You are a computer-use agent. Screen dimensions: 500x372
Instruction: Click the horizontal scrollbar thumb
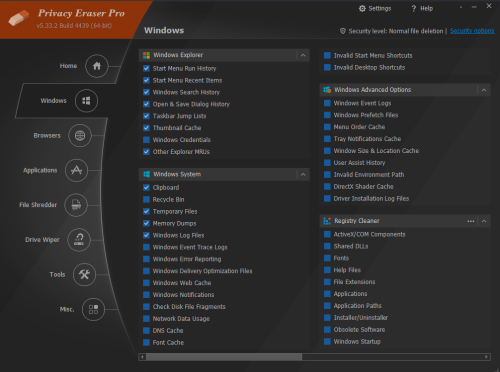tap(224, 357)
